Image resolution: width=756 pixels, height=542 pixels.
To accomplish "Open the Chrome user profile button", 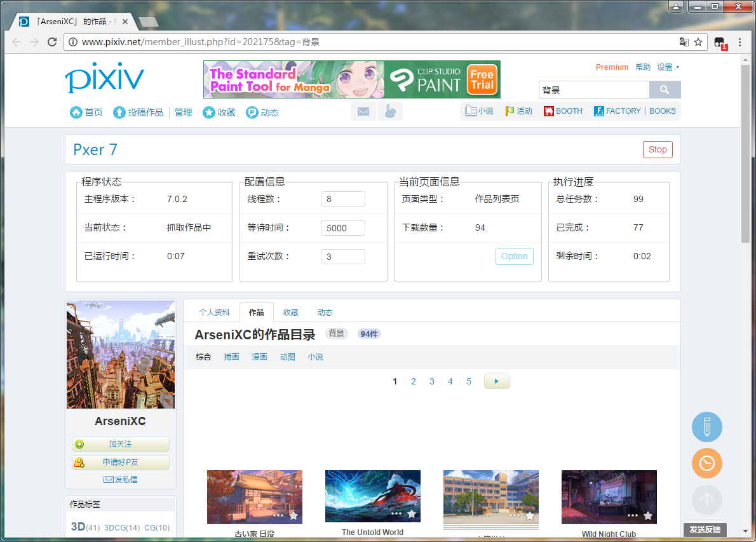I will (675, 7).
